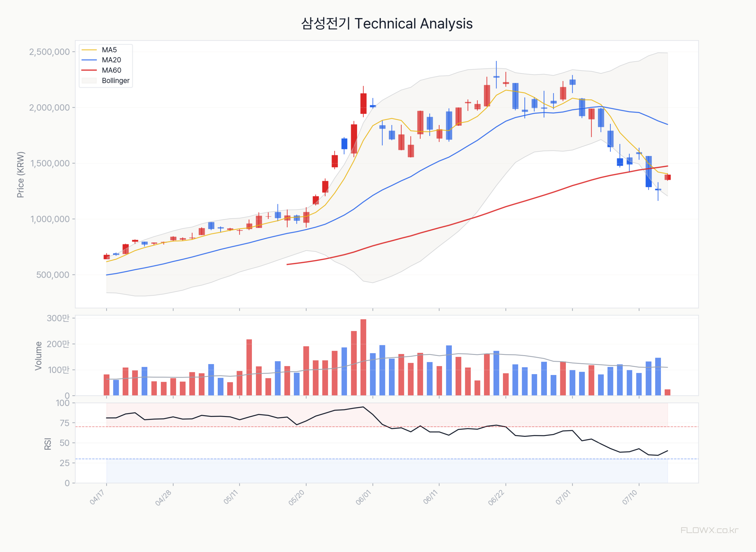Select the MA60 legend label
This screenshot has width=756, height=552.
pyautogui.click(x=112, y=70)
